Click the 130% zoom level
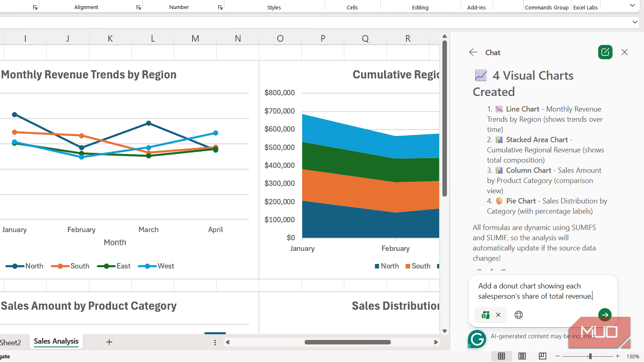Screen dimensions: 644x362 633,356
